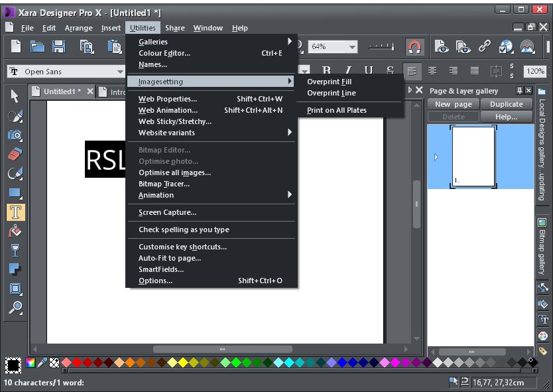553x392 pixels.
Task: Close the Page & Layer gallery
Action: click(528, 91)
